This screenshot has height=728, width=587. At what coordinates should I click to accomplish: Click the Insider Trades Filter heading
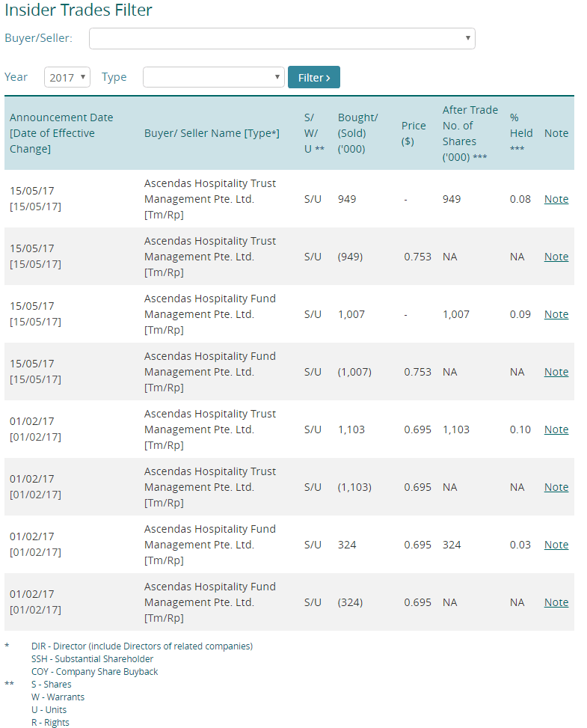point(79,10)
